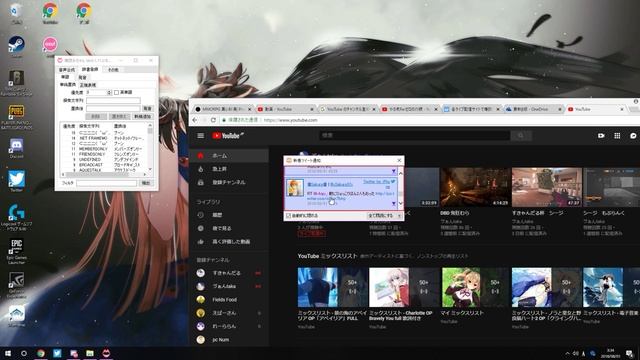Click the YouTube search input field

(x=414, y=136)
